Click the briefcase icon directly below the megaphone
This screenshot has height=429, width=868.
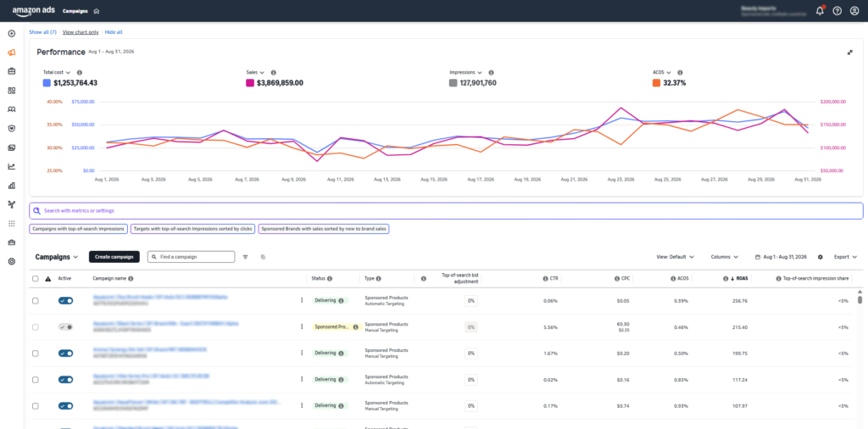point(11,71)
